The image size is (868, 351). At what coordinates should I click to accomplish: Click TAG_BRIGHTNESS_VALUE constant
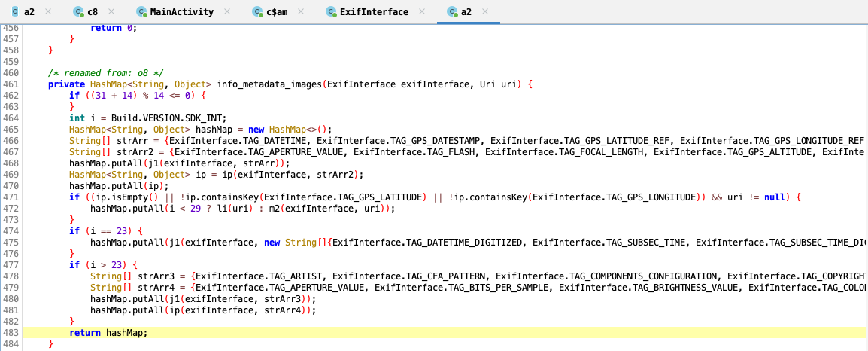(x=684, y=287)
